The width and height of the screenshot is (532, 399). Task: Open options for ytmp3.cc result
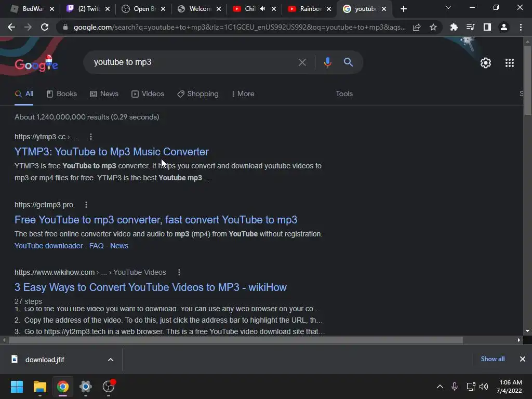[90, 137]
